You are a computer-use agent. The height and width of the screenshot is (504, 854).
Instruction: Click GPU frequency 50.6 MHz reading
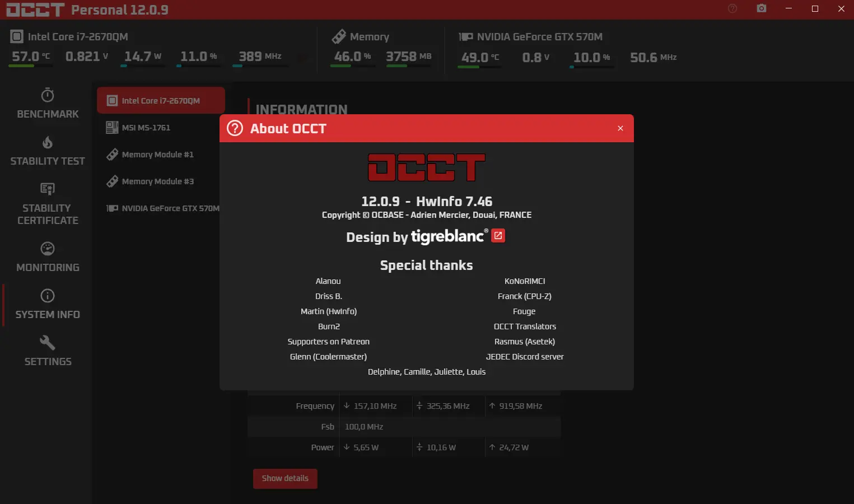pyautogui.click(x=654, y=57)
